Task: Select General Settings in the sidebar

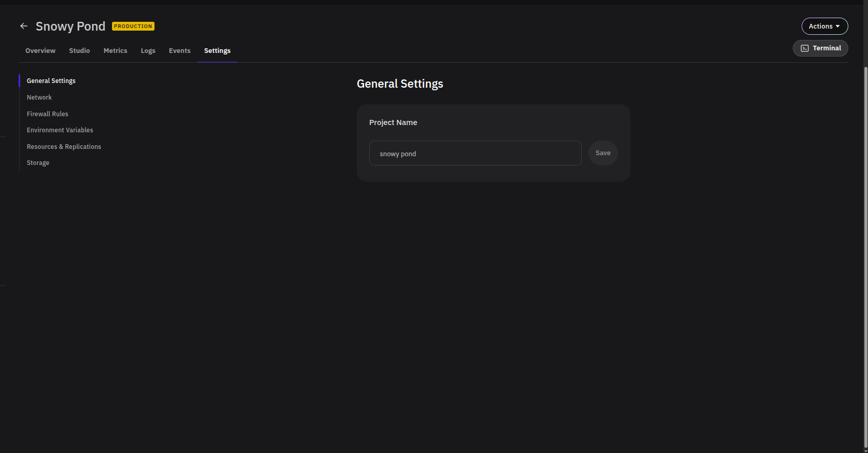Action: (51, 81)
